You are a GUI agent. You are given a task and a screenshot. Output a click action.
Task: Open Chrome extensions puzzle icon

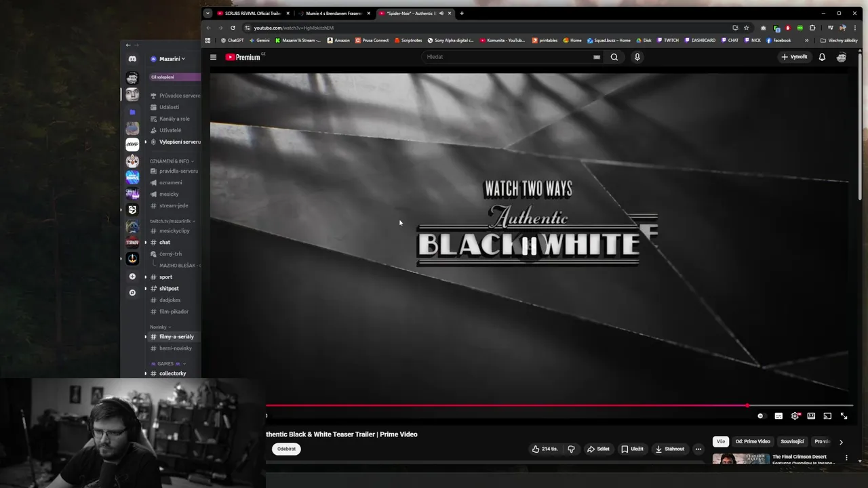(812, 28)
